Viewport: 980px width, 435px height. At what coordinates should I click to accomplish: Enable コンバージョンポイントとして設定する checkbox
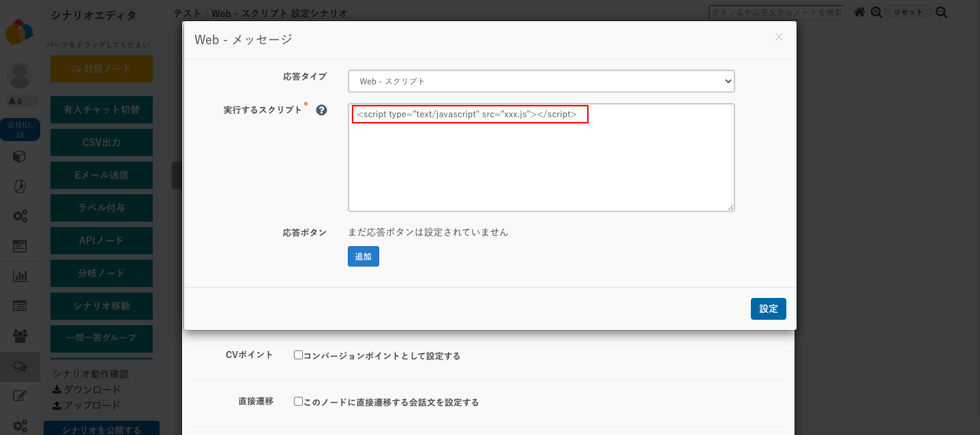(x=298, y=355)
